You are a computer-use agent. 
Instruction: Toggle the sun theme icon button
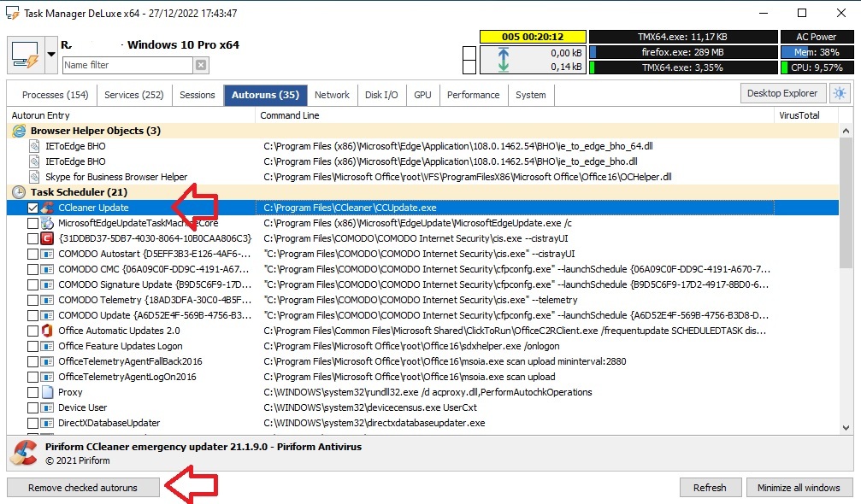840,93
